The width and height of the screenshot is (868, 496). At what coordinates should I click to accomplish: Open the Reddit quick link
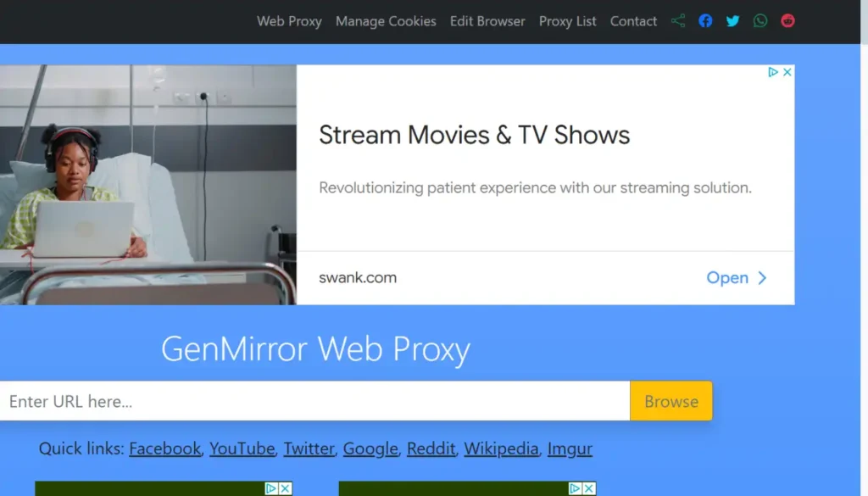431,449
